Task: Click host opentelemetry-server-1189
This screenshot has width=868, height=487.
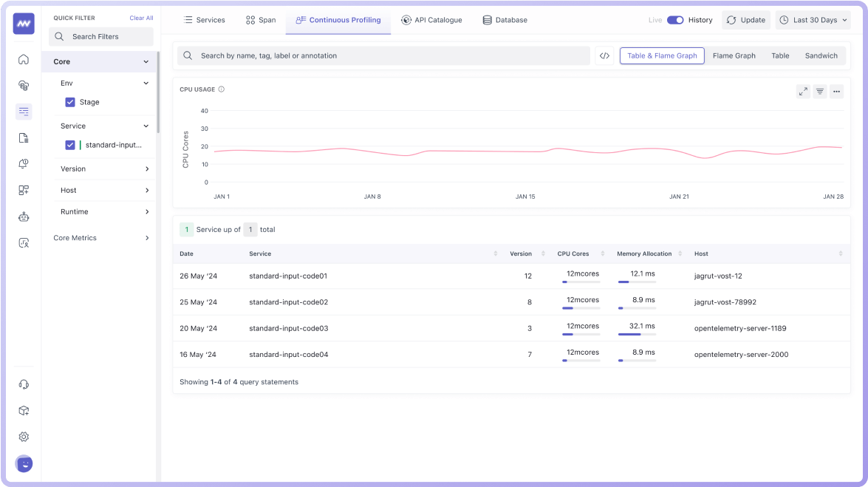Action: (x=740, y=329)
